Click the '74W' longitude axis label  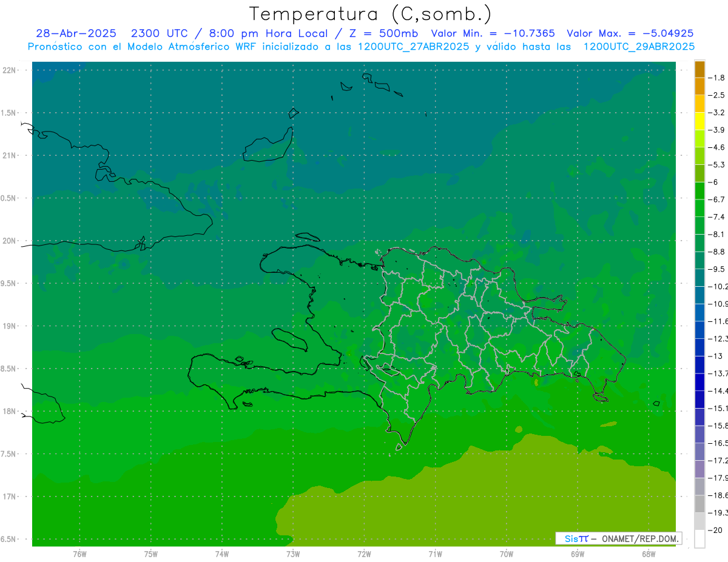coord(222,554)
